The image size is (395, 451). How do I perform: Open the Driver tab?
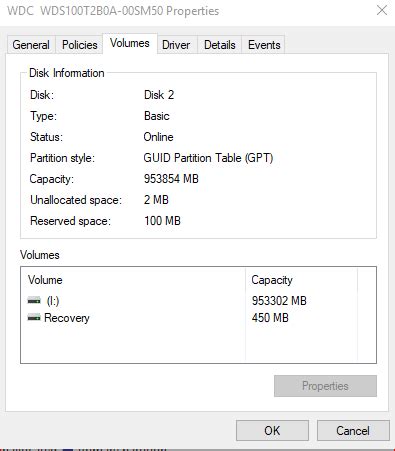tap(176, 45)
